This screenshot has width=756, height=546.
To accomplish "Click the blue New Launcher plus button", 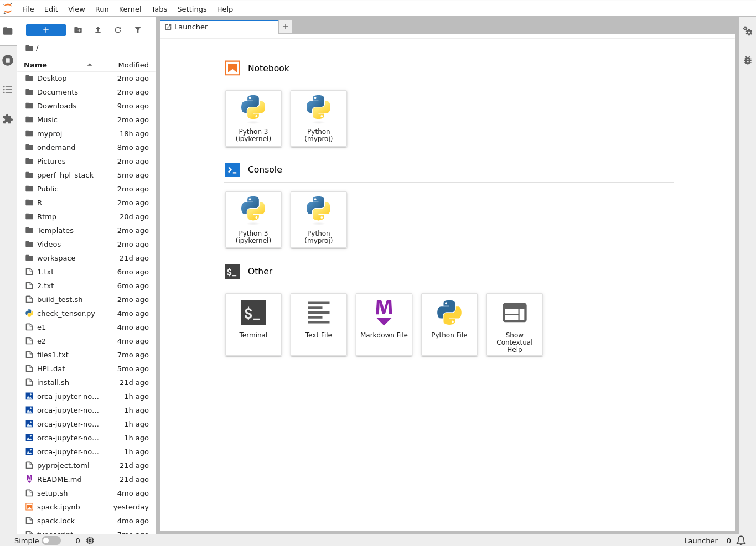I will point(46,30).
